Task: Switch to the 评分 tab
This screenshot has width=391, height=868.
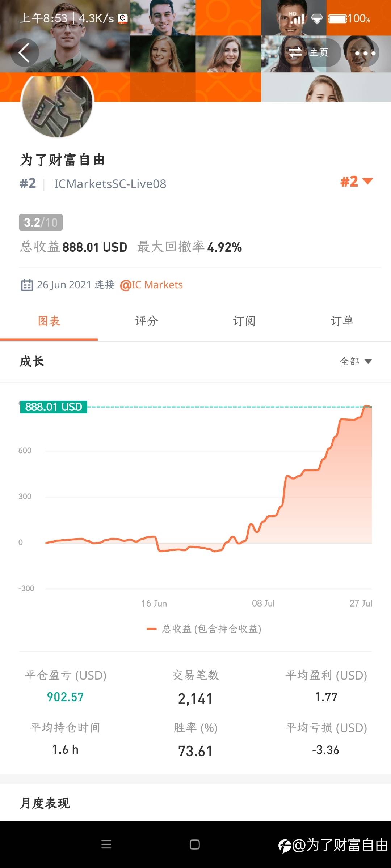Action: point(147,321)
